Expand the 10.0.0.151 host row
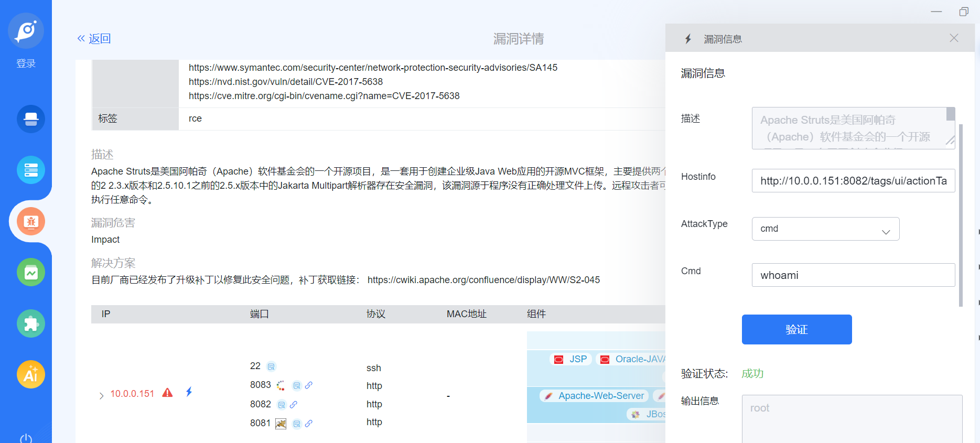 pyautogui.click(x=101, y=396)
